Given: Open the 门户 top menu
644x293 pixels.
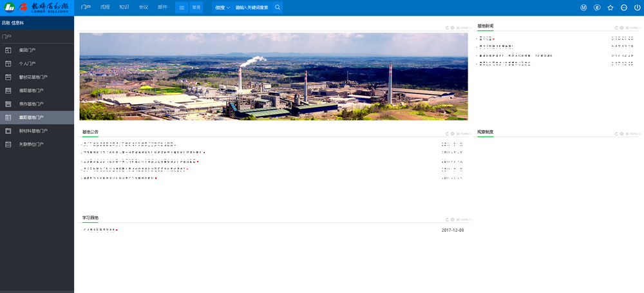Looking at the screenshot, I should [86, 7].
